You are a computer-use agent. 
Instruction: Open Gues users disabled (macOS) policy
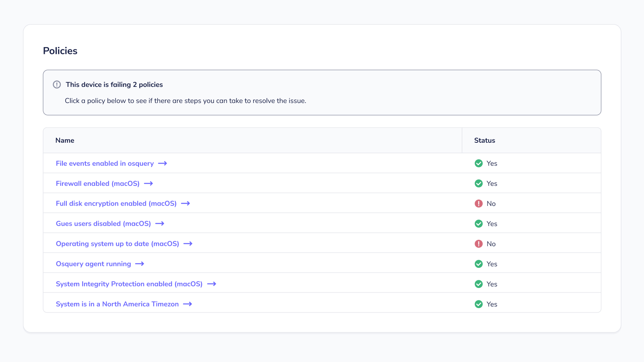[x=103, y=224]
